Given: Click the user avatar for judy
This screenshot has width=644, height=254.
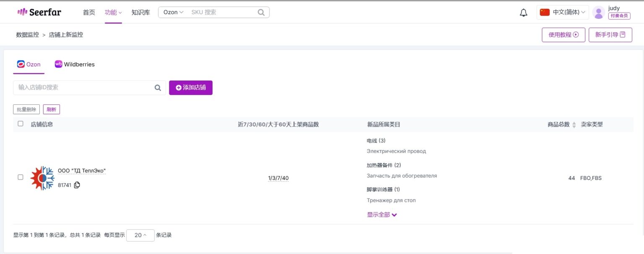Looking at the screenshot, I should coord(598,13).
